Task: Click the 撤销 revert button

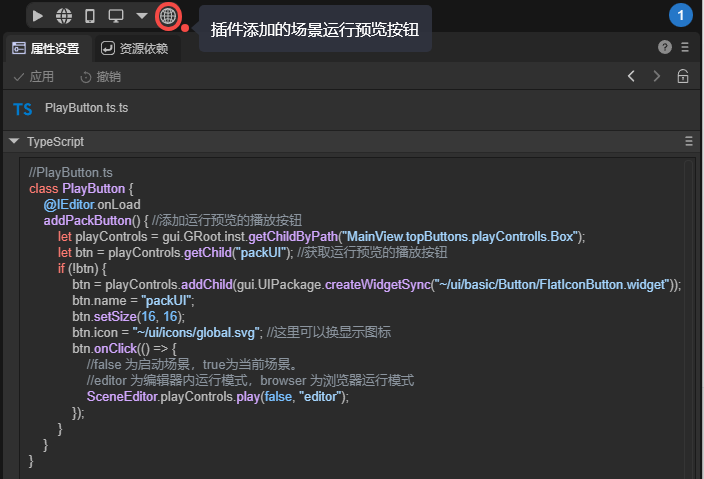Action: coord(101,77)
